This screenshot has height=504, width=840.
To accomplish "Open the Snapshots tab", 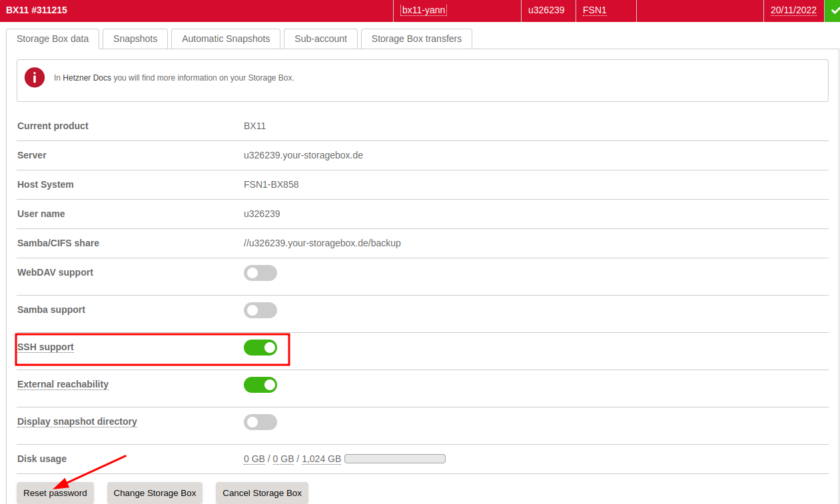I will pos(135,39).
